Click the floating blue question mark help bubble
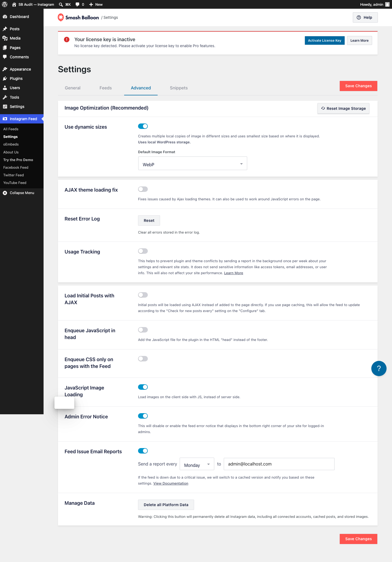 [x=379, y=368]
